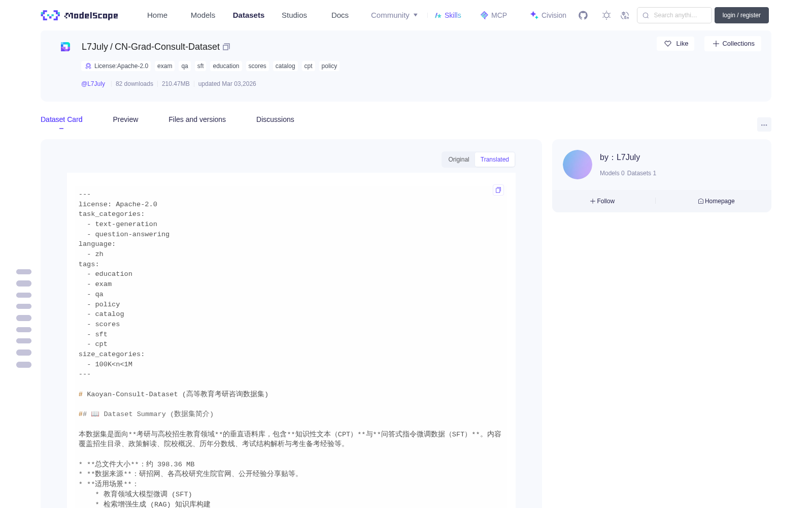The width and height of the screenshot is (812, 508).
Task: Open the Discussions tab
Action: click(275, 119)
